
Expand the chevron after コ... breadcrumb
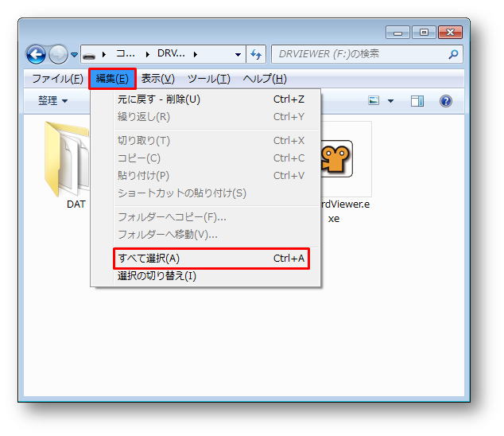click(148, 55)
